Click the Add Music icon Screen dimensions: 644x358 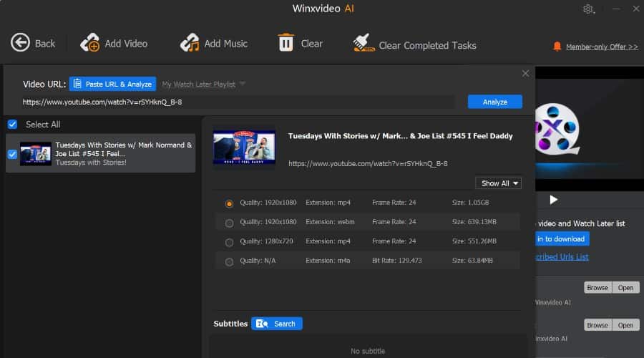pos(190,42)
